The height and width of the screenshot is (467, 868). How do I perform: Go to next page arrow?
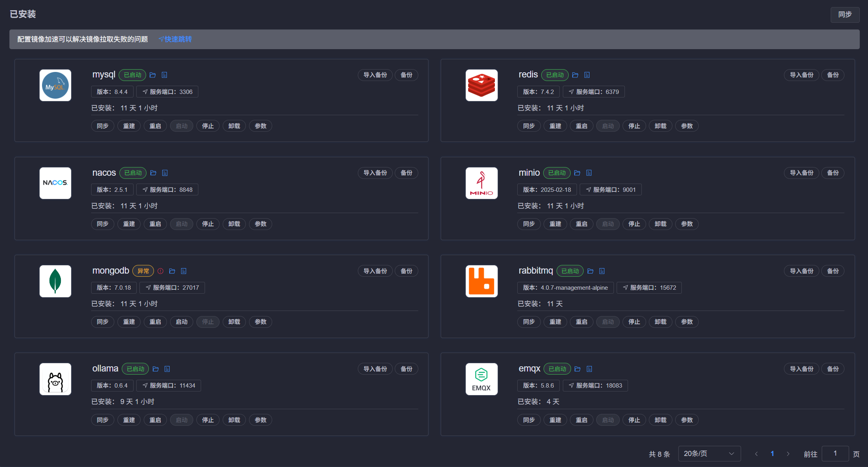(x=788, y=454)
